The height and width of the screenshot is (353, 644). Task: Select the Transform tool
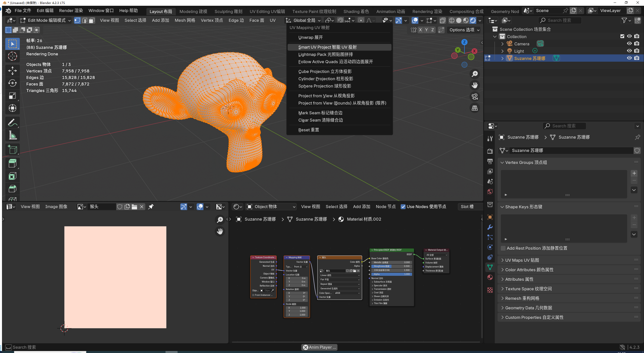pyautogui.click(x=13, y=108)
